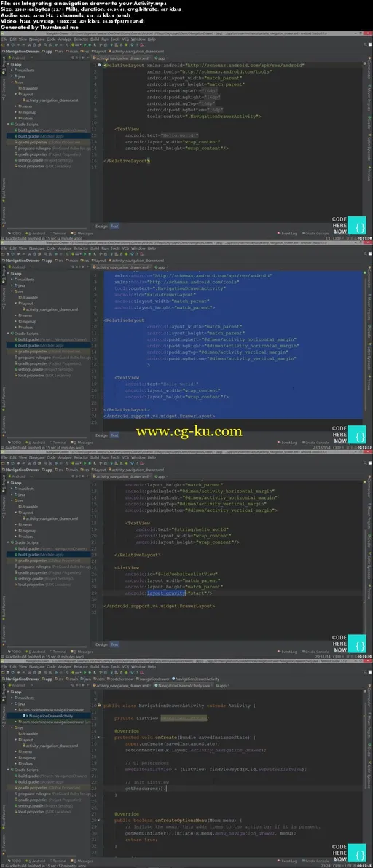
Task: Open Event Log in third thumbnail
Action: pos(288,652)
